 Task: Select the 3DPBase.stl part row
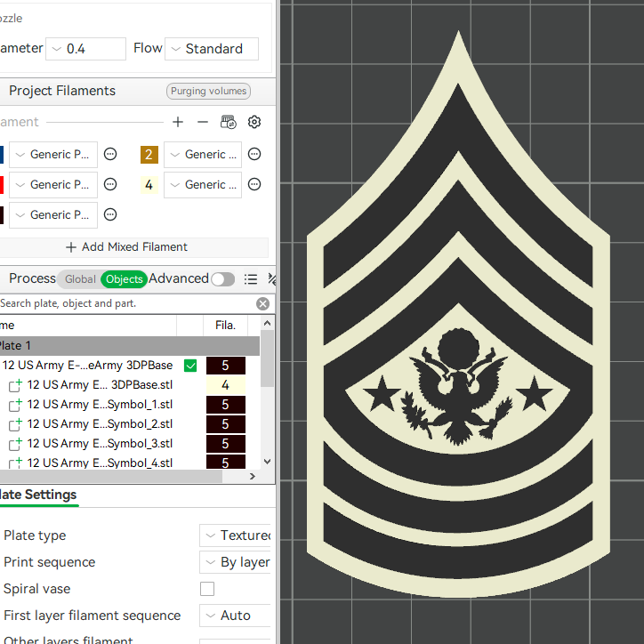pyautogui.click(x=100, y=385)
